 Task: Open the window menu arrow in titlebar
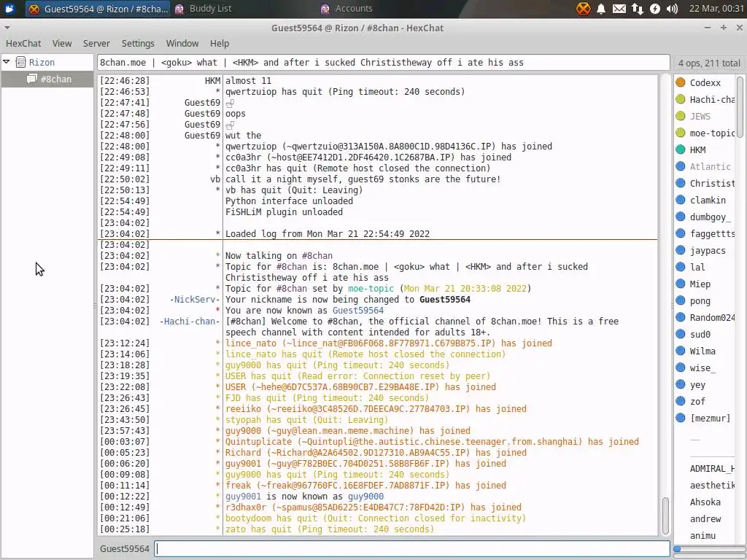(x=7, y=28)
